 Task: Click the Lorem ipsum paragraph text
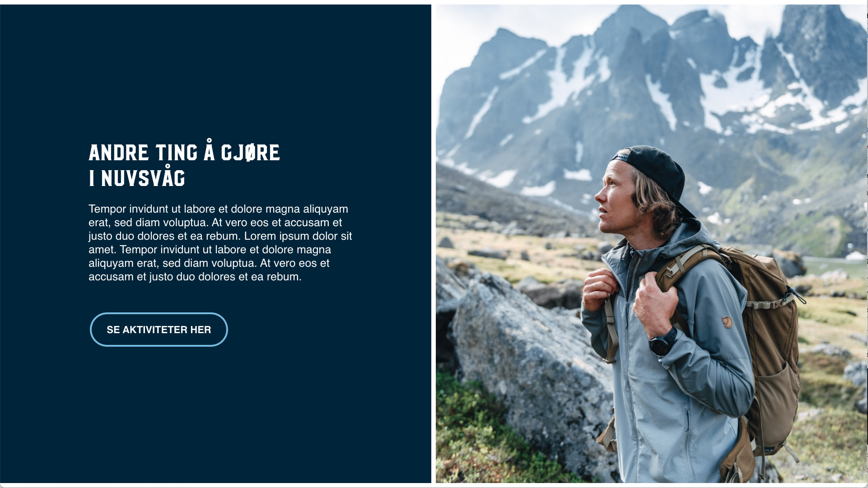point(220,243)
